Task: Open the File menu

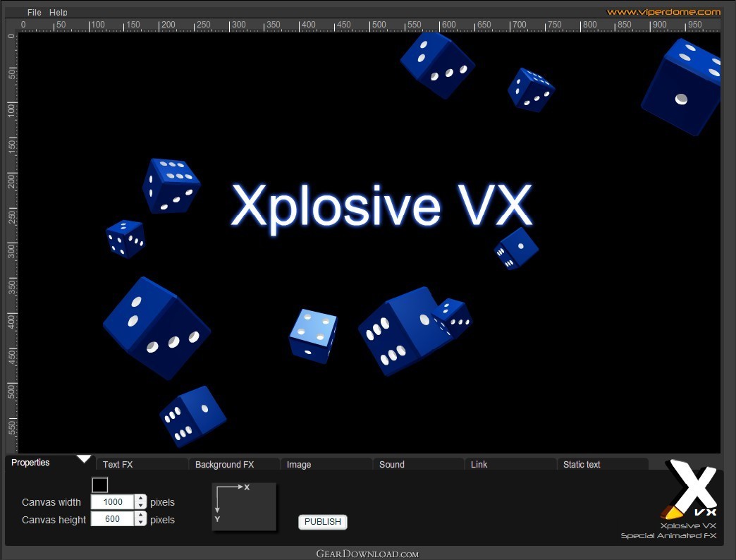Action: point(35,12)
